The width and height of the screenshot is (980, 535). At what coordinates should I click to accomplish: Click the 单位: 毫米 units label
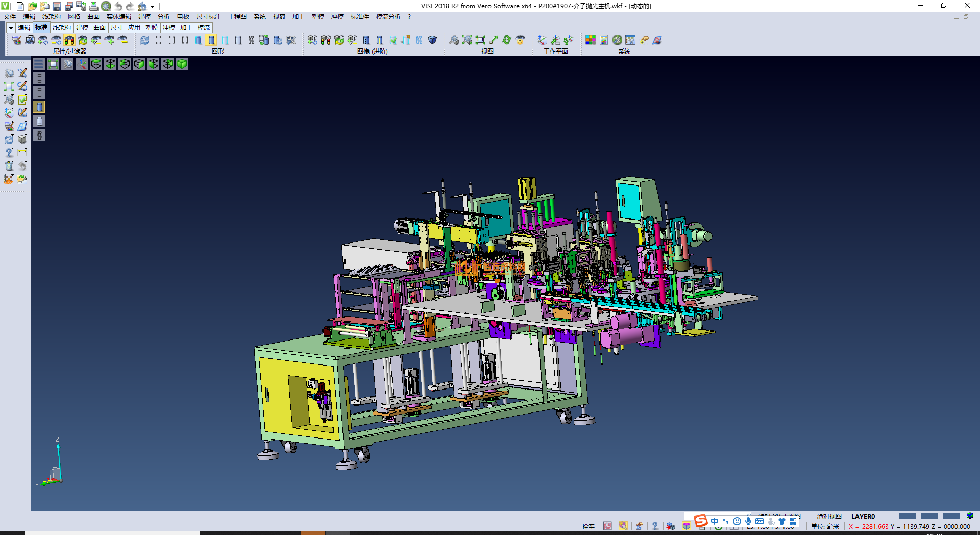click(x=825, y=526)
